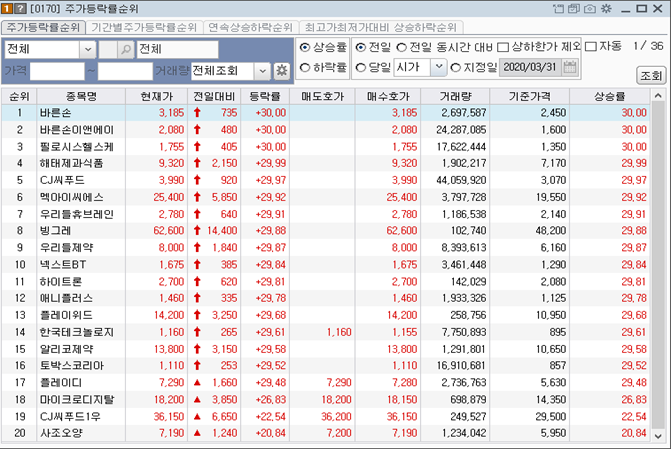Select the 마이크로디지탈 stock name
The image size is (671, 449).
pyautogui.click(x=77, y=400)
